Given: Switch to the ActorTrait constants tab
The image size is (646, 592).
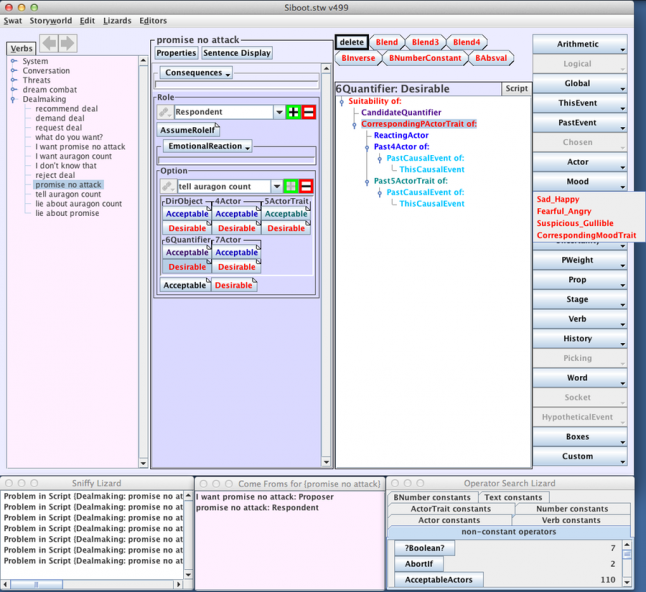Looking at the screenshot, I should [x=450, y=509].
